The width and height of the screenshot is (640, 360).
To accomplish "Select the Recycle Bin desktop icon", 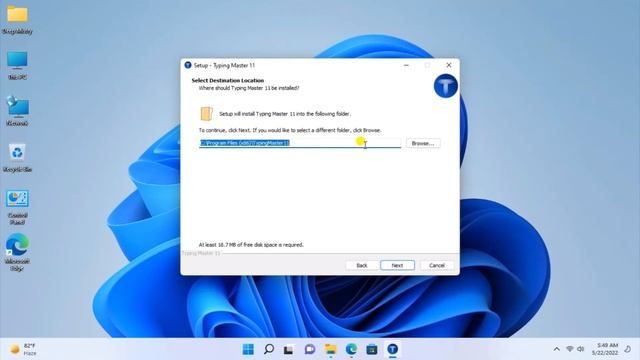I will [x=17, y=158].
